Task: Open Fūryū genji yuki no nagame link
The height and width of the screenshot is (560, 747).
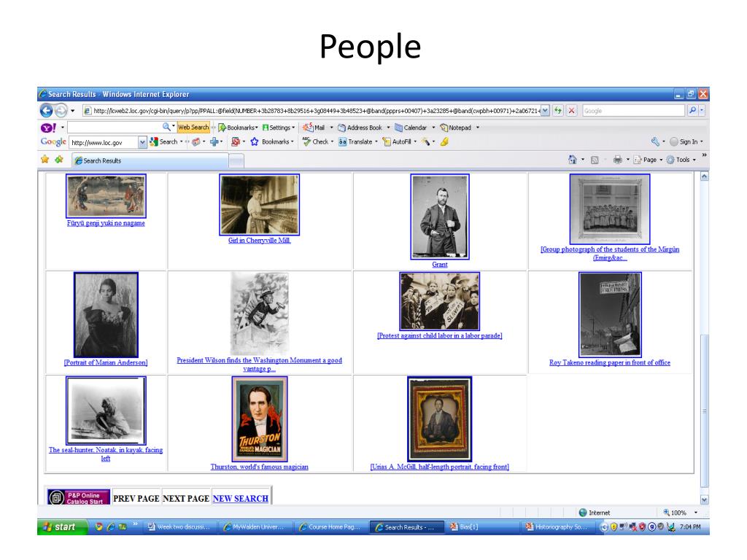Action: click(x=106, y=223)
